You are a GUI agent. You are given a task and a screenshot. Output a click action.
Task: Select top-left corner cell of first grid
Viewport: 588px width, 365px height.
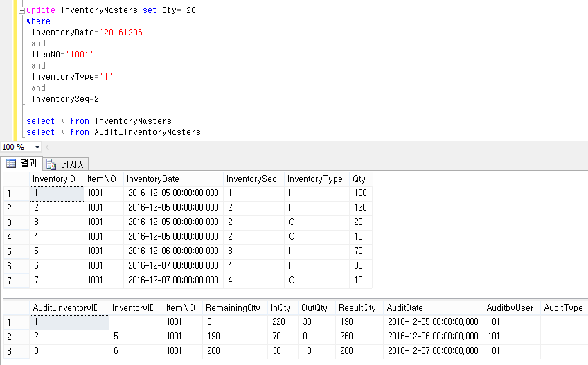[15, 179]
